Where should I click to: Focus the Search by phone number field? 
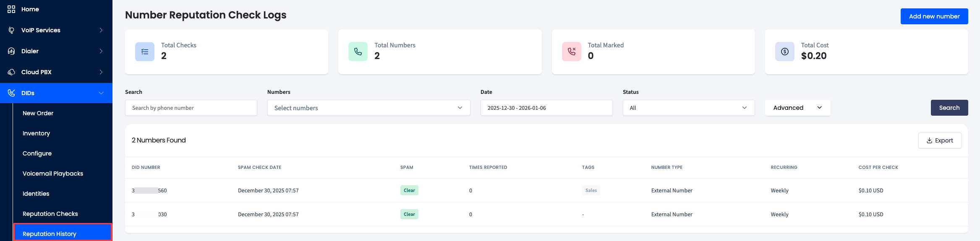click(x=191, y=108)
